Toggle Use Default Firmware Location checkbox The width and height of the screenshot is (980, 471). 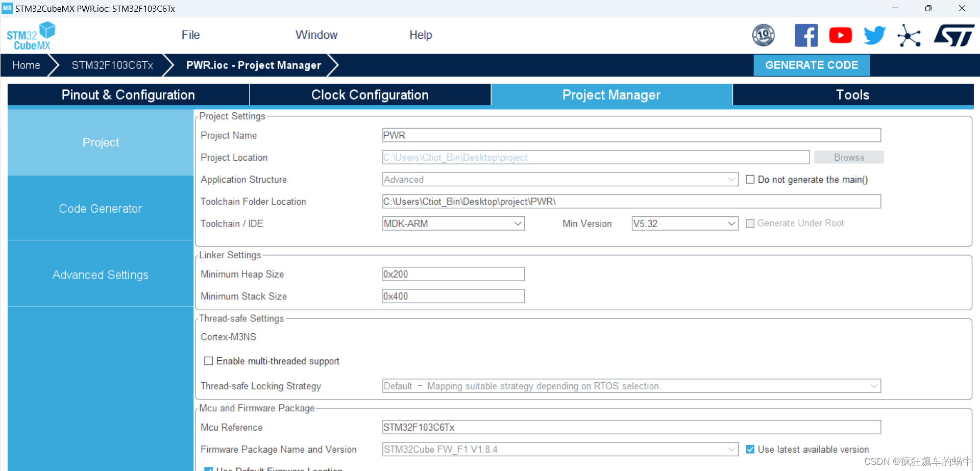[208, 468]
